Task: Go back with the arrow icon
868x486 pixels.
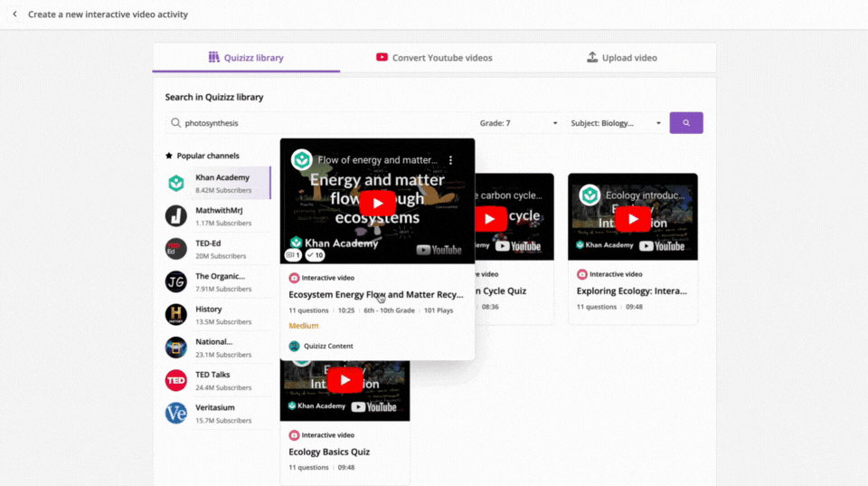Action: click(x=15, y=14)
